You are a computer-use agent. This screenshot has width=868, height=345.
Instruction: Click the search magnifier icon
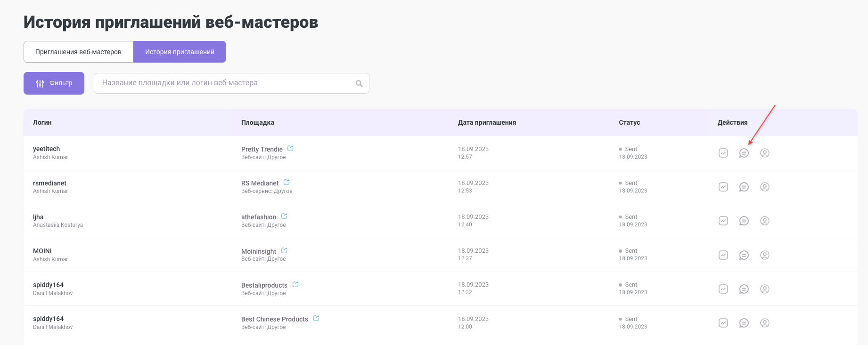coord(359,84)
